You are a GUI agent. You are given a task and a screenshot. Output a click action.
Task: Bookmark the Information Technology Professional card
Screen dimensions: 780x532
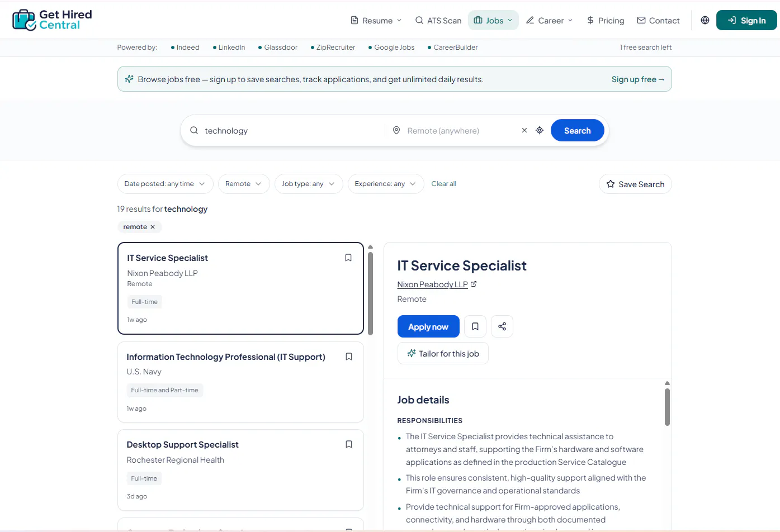pyautogui.click(x=349, y=357)
